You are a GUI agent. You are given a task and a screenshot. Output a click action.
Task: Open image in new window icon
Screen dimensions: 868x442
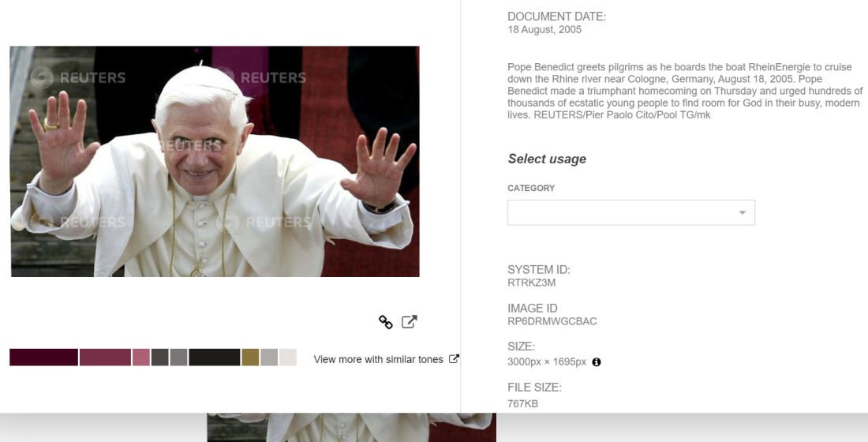pos(409,322)
